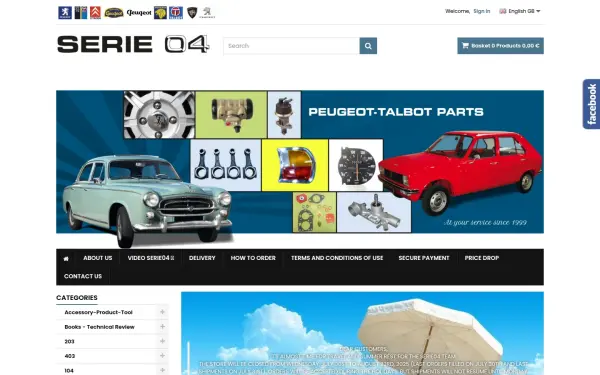Viewport: 600px width, 375px height.
Task: Open the 403 category link
Action: pyautogui.click(x=70, y=356)
